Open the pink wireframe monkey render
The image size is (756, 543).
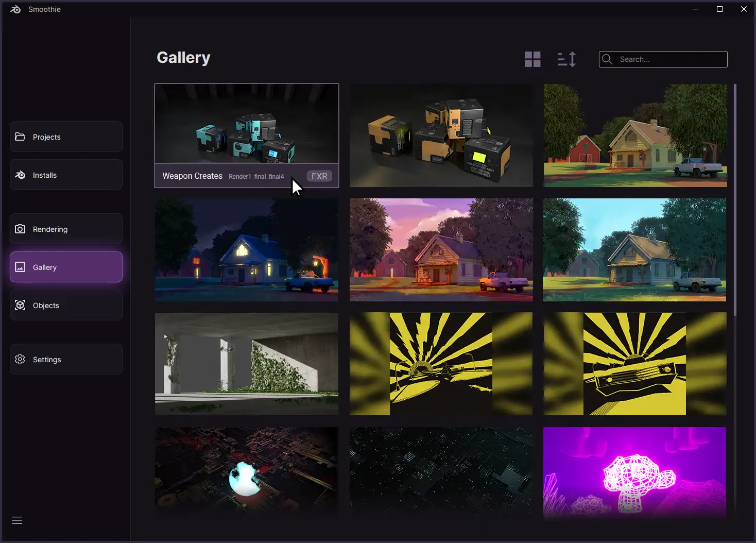pyautogui.click(x=634, y=471)
